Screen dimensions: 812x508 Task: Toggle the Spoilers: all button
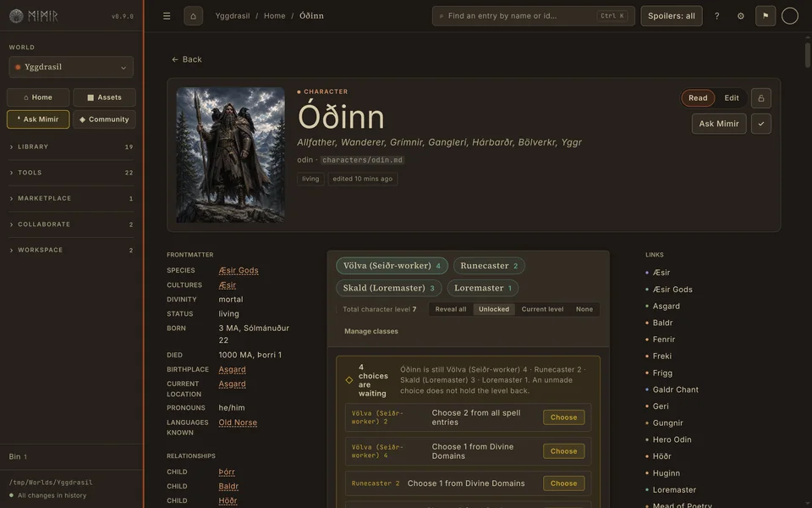tap(671, 16)
